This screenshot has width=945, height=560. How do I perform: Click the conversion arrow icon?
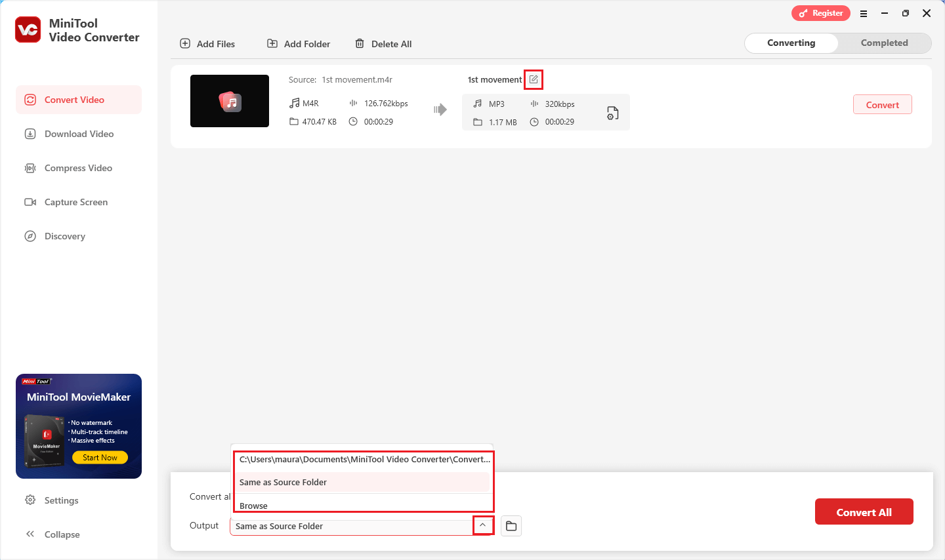(x=440, y=110)
